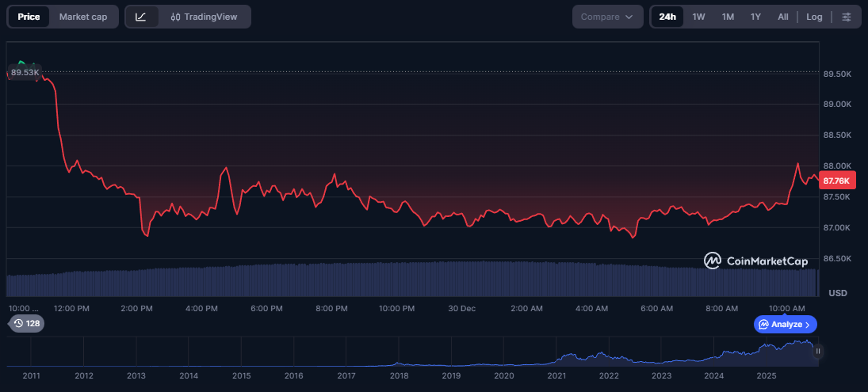Click the 88.00K price axis label

pos(836,166)
